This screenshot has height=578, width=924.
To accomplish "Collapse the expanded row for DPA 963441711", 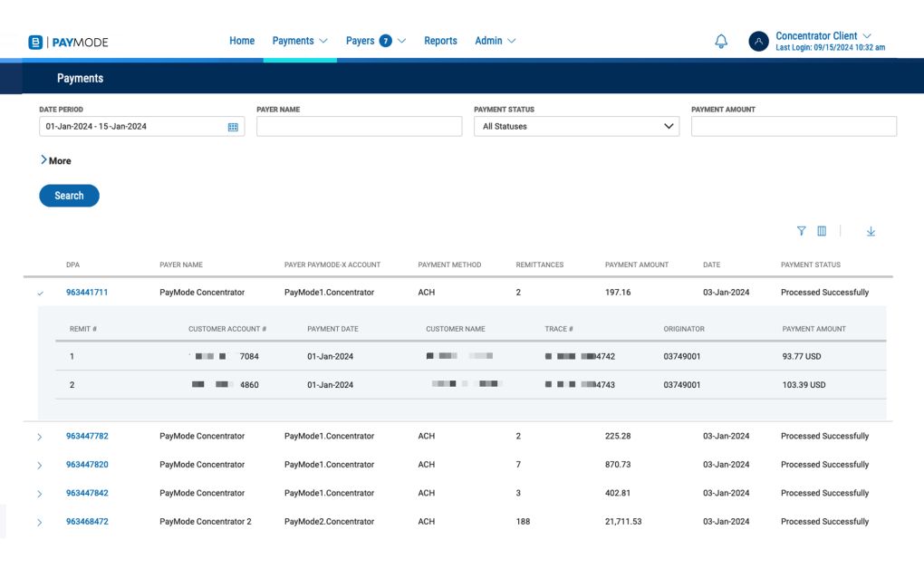I will coord(40,294).
